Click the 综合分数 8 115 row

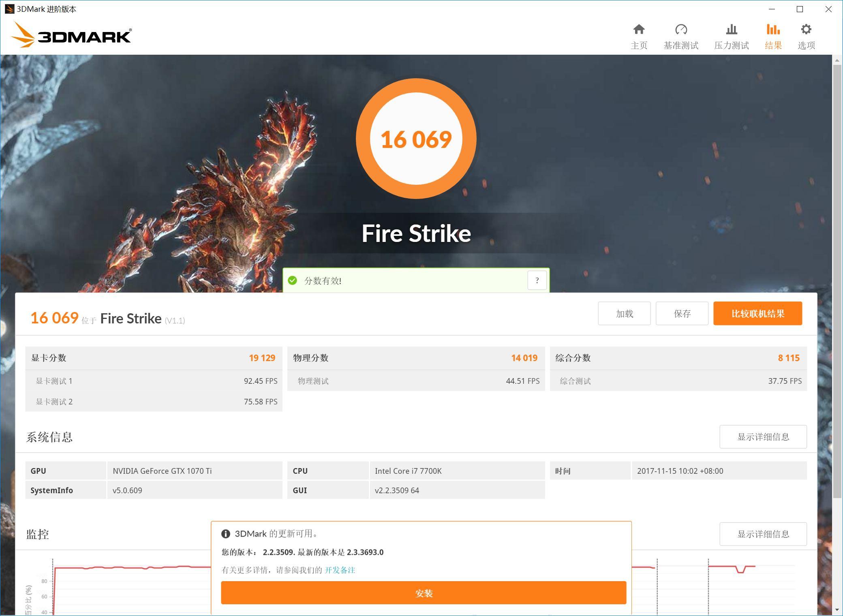[678, 358]
